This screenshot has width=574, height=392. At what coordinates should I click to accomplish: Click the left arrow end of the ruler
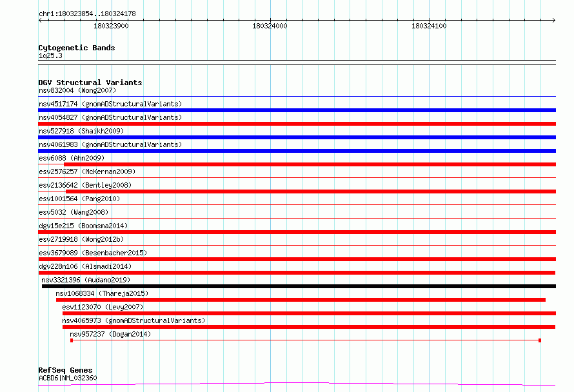point(40,20)
